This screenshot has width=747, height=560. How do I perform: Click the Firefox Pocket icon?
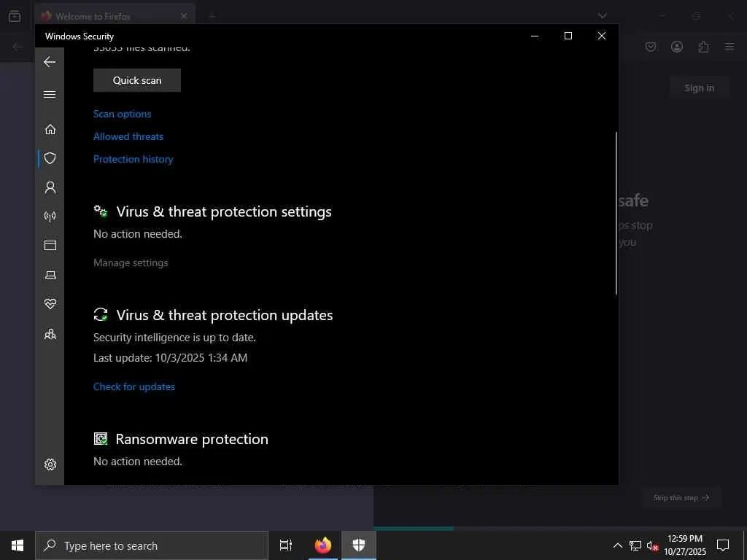651,47
